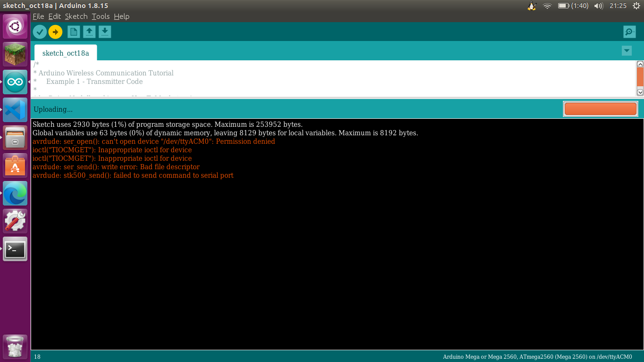The image size is (644, 362).
Task: Click the Upload arrow icon
Action: pyautogui.click(x=56, y=32)
